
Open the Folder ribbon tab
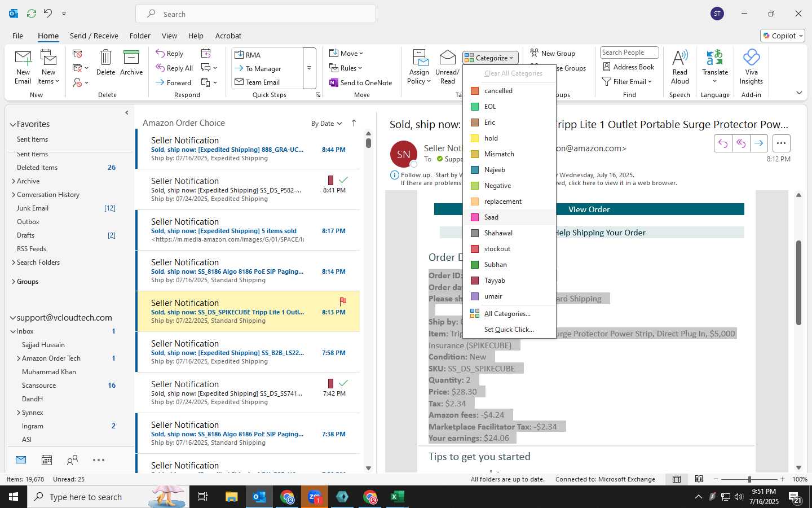140,36
